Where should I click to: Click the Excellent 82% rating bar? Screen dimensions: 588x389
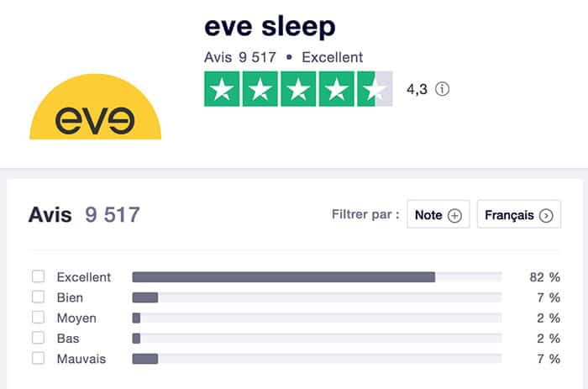tap(317, 277)
